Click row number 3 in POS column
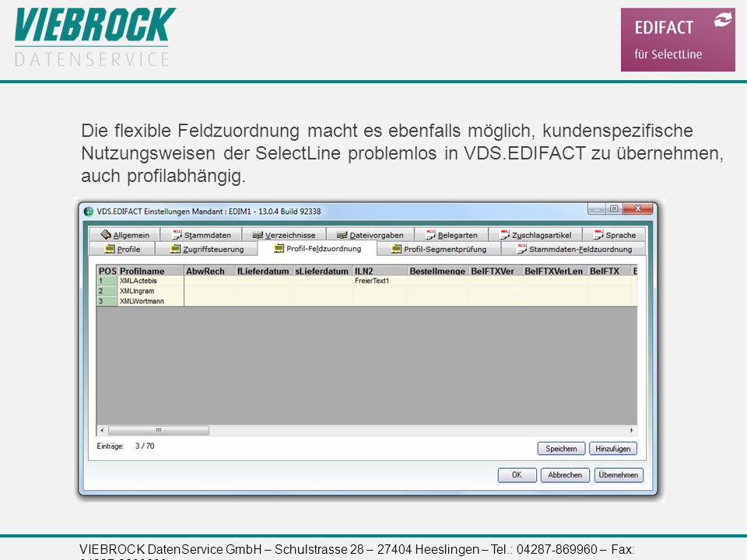 point(107,301)
